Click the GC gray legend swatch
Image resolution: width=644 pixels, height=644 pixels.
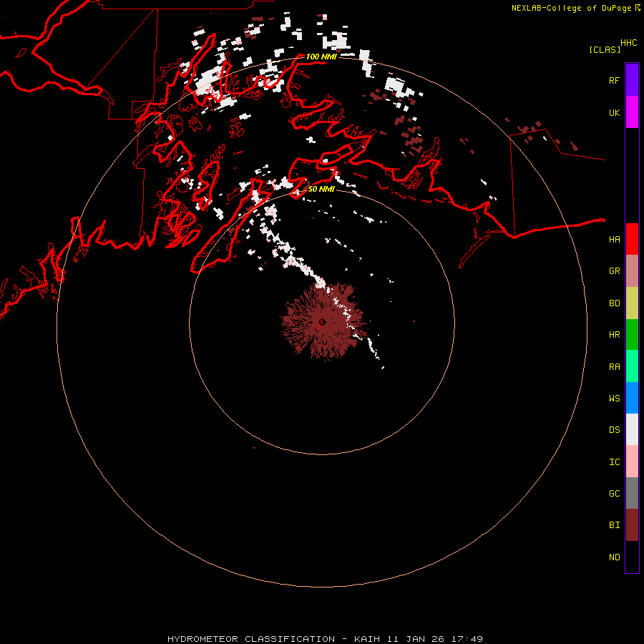click(632, 493)
